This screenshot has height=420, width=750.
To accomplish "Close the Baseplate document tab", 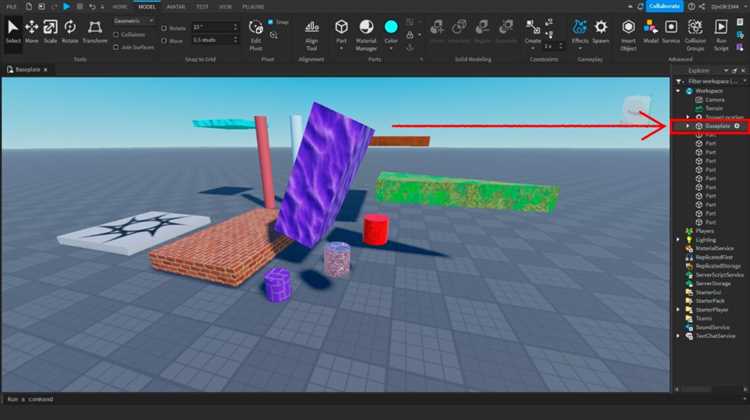I will [x=45, y=70].
